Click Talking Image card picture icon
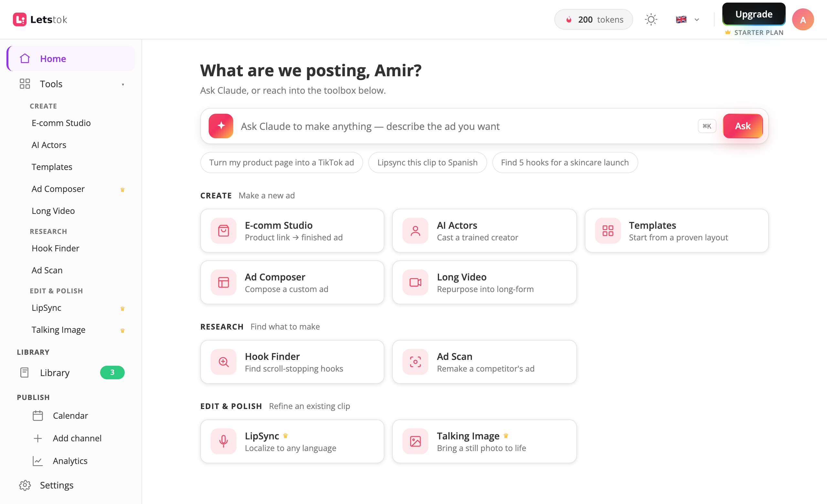The height and width of the screenshot is (504, 827). [415, 441]
